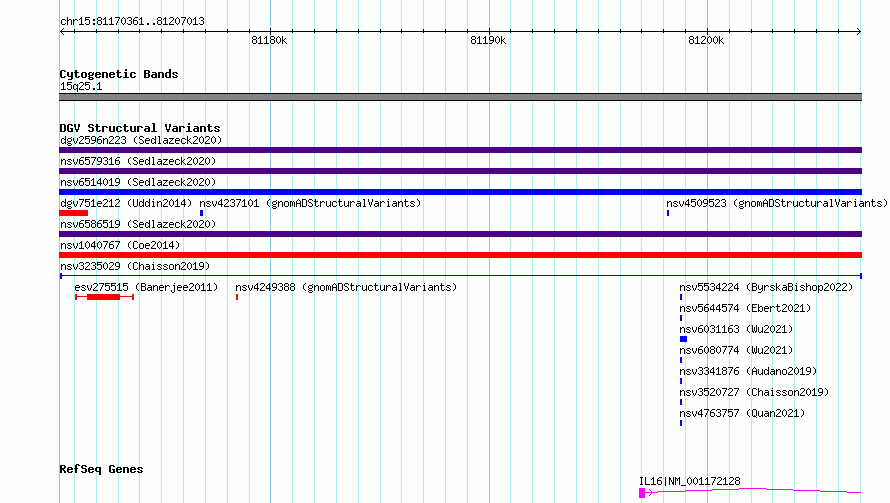Open the Cytogenetic Bands track heading
The image size is (890, 503).
click(119, 74)
